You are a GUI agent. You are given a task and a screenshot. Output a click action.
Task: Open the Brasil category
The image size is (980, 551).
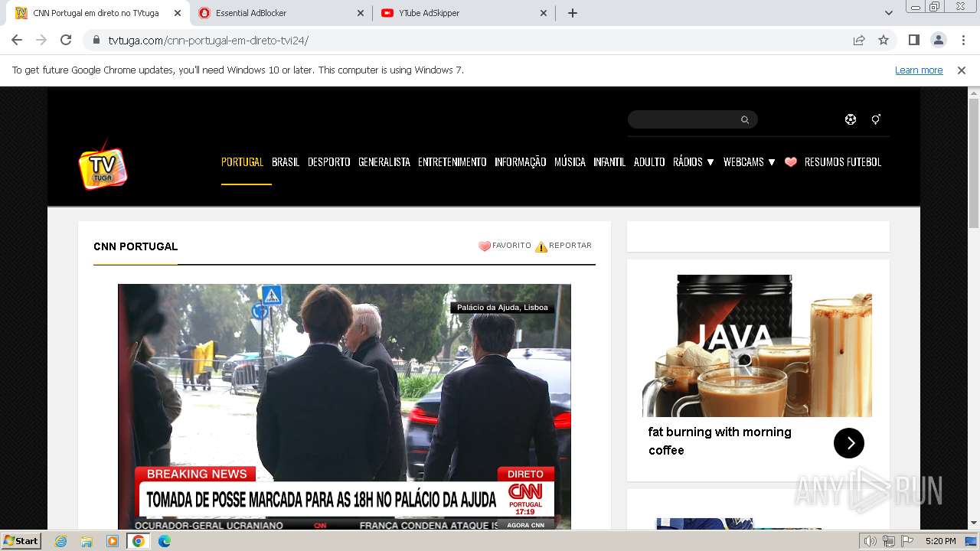[286, 162]
